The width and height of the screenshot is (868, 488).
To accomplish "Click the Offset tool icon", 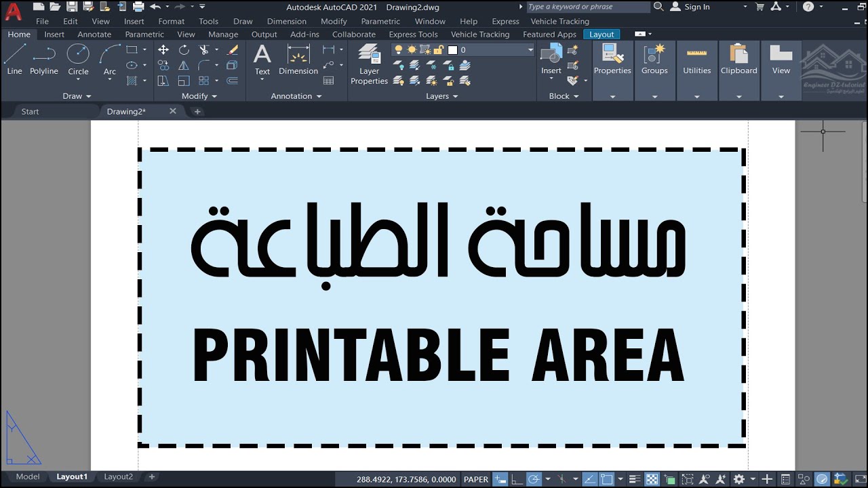I will [x=232, y=81].
